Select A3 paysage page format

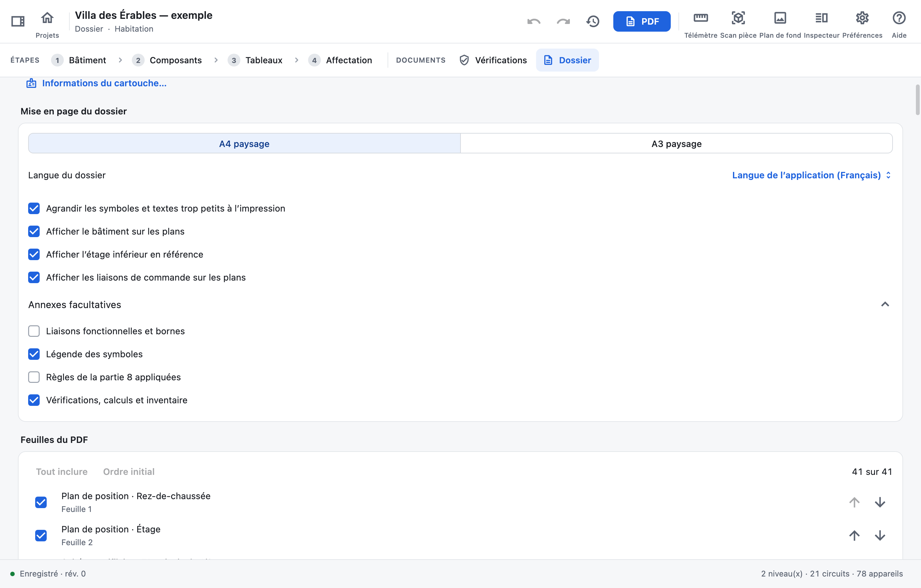tap(676, 144)
